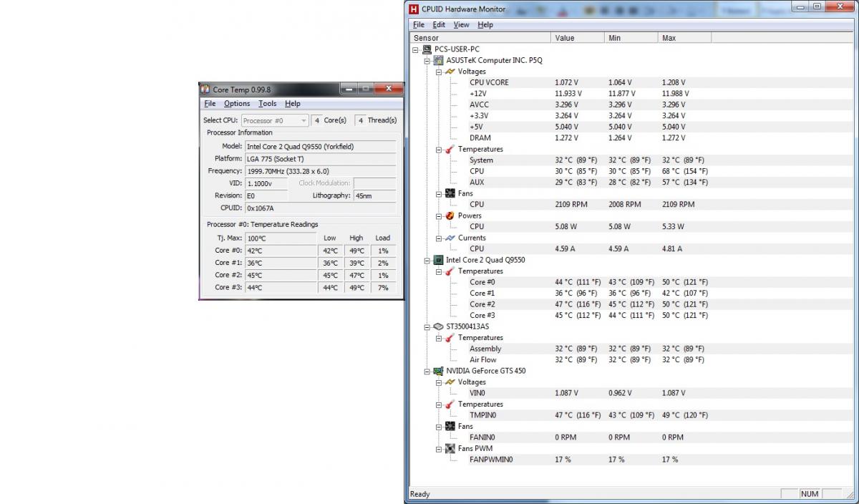Click the Core #3 load 7% cell

point(383,287)
